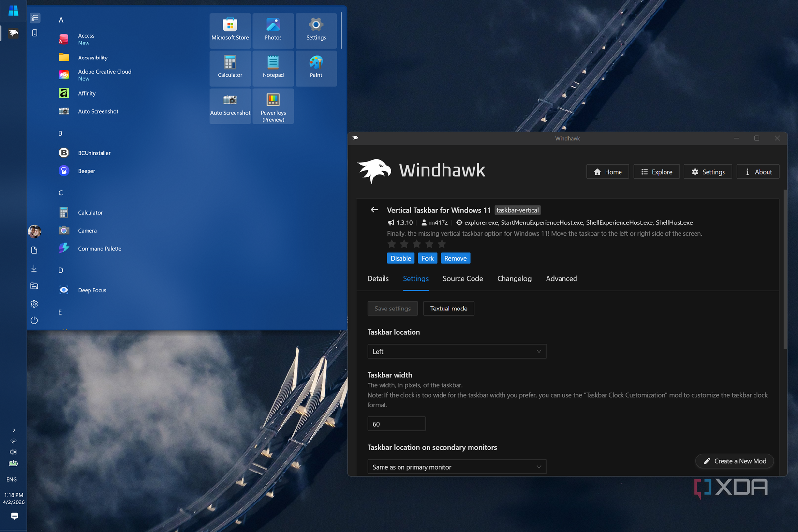Open the Changelog tab

(514, 279)
